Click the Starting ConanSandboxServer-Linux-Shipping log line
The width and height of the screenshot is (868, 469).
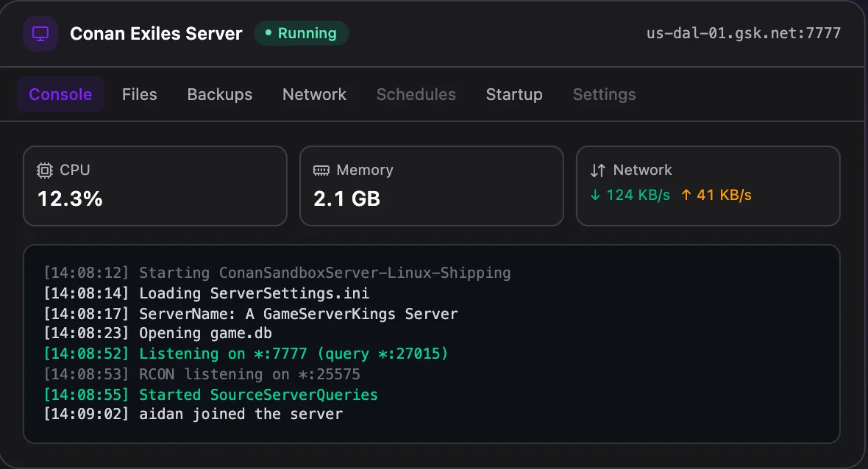tap(277, 273)
